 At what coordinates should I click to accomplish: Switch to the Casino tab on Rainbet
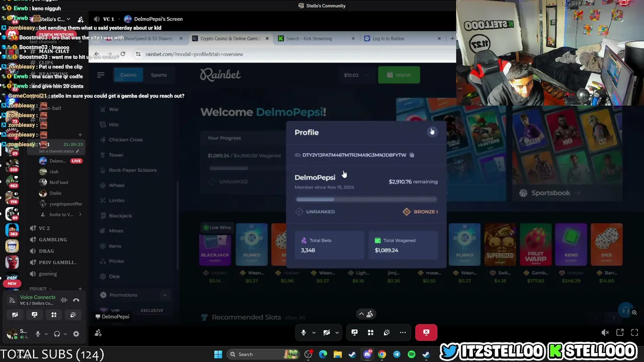point(128,75)
